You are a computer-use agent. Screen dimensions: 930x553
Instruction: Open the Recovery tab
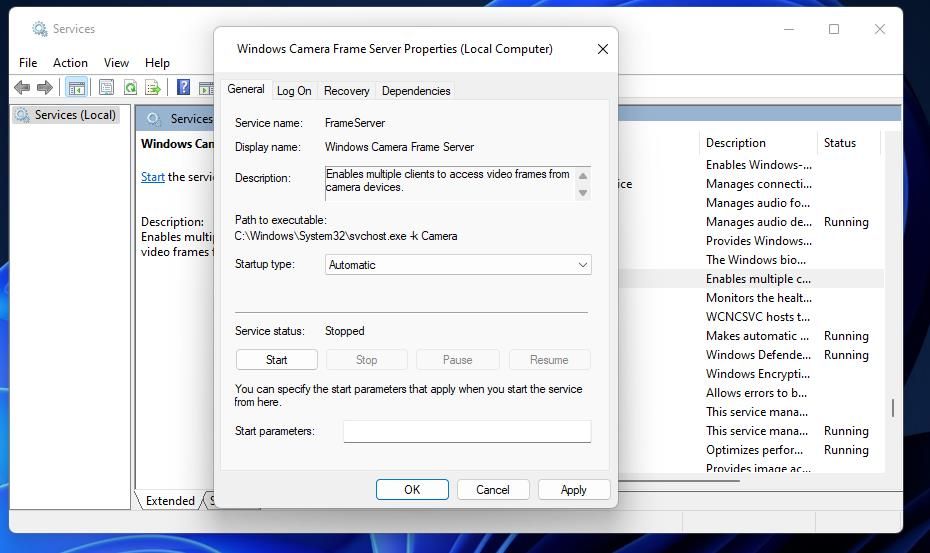click(x=346, y=91)
